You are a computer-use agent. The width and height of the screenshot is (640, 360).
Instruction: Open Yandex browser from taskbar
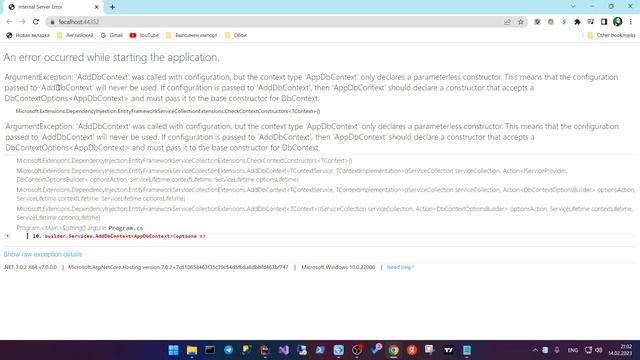coord(412,350)
